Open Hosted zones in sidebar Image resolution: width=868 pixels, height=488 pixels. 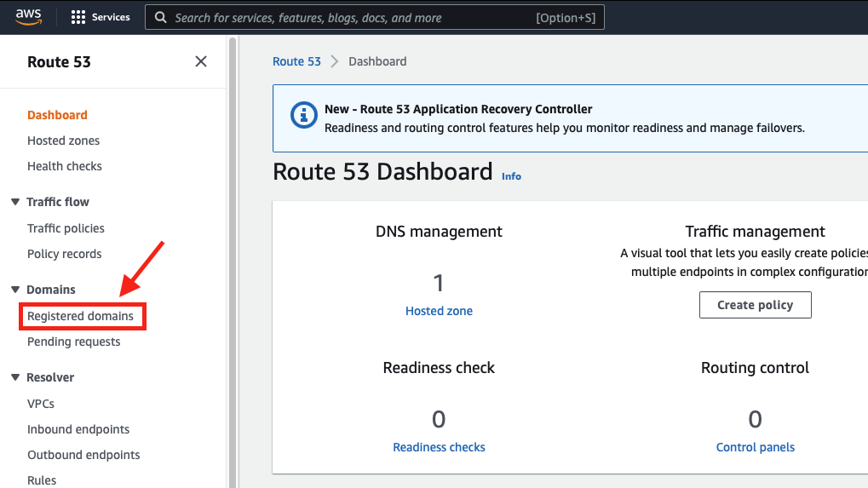pyautogui.click(x=64, y=141)
